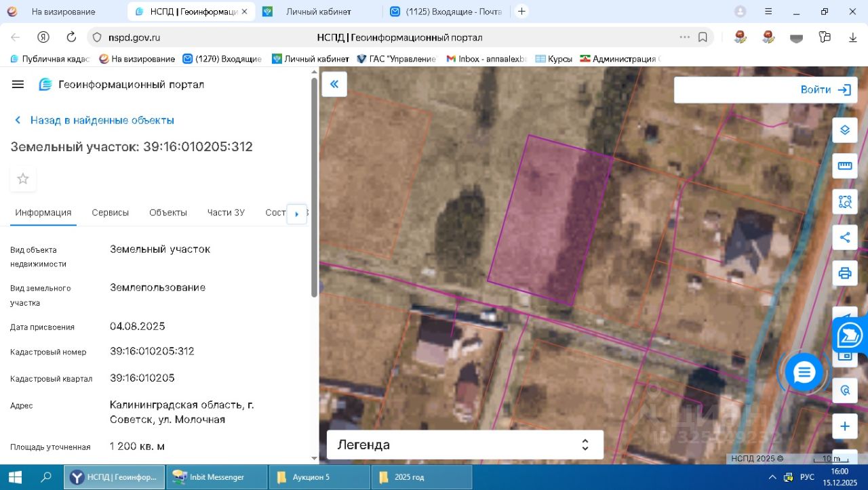
Task: Open the Публичная кадастровая bookmark
Action: [x=50, y=59]
